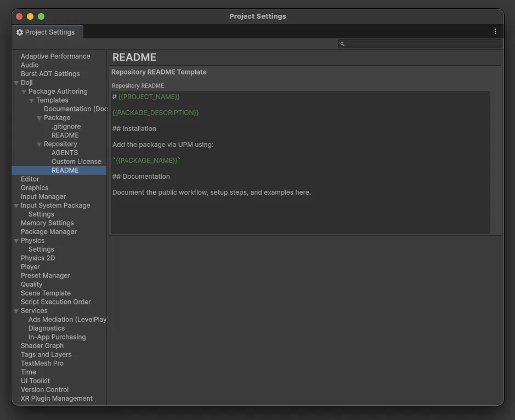Image resolution: width=515 pixels, height=420 pixels.
Task: Open Package Manager settings
Action: point(49,232)
